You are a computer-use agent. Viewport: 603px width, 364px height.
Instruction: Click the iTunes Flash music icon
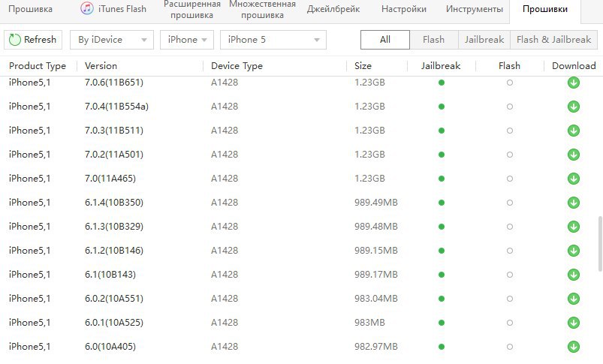87,8
